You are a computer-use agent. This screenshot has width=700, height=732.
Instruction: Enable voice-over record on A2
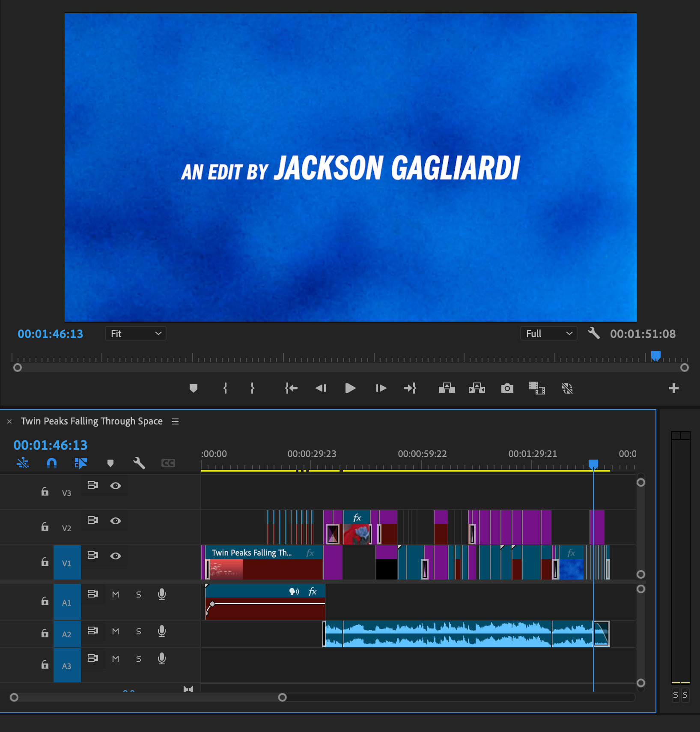click(162, 631)
